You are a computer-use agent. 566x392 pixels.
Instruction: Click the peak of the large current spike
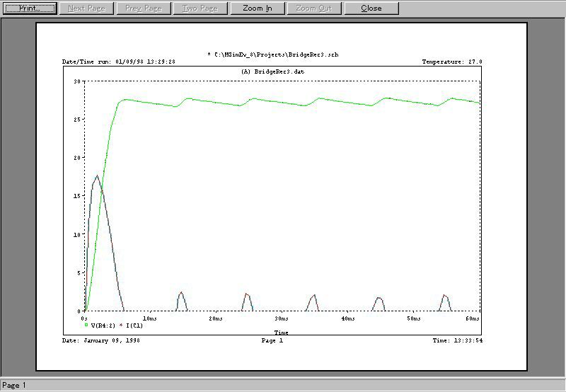(97, 175)
